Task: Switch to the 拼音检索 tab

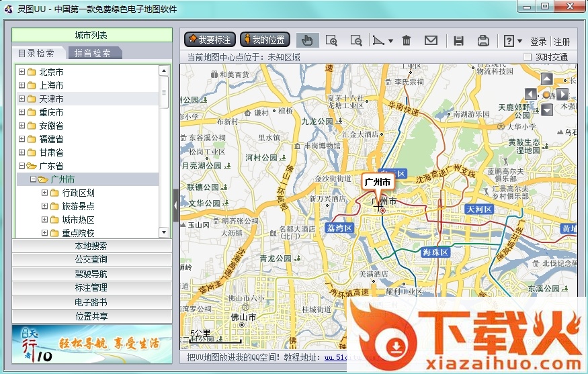Action: pyautogui.click(x=92, y=53)
